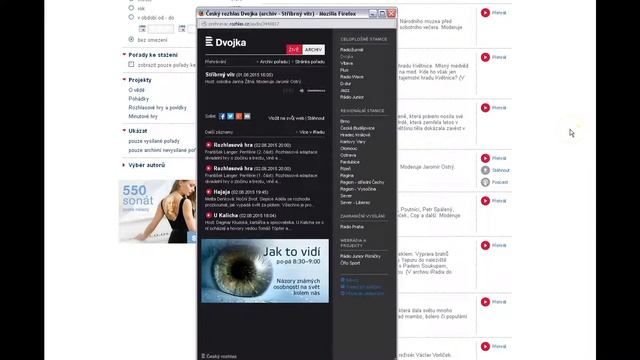Select the 'v období od - do' radio button

coord(131,17)
